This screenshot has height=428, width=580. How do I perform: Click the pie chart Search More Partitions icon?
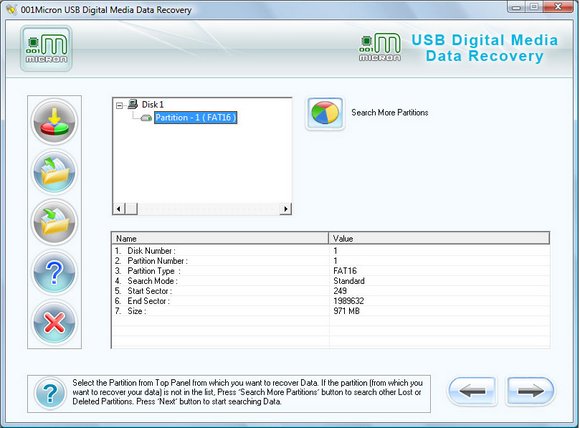(325, 113)
